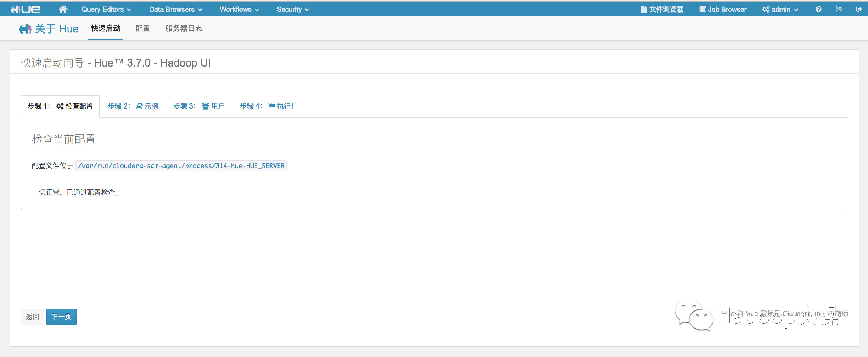Viewport: 868px width, 357px height.
Task: Click the flag icon in step 4
Action: point(272,106)
